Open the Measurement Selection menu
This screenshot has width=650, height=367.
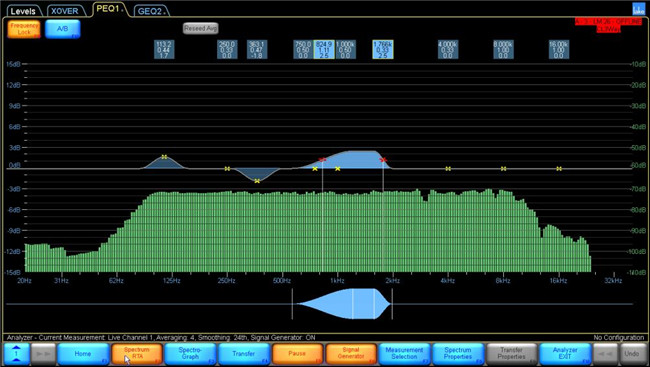[404, 354]
